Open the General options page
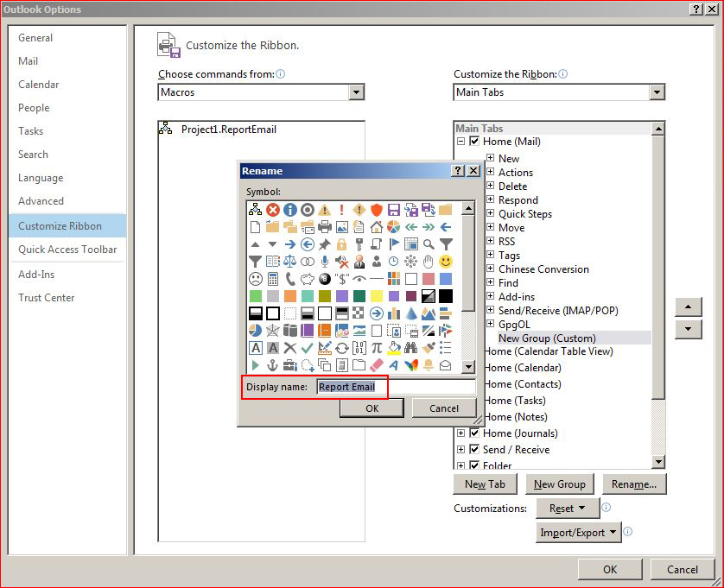724x588 pixels. pyautogui.click(x=35, y=38)
